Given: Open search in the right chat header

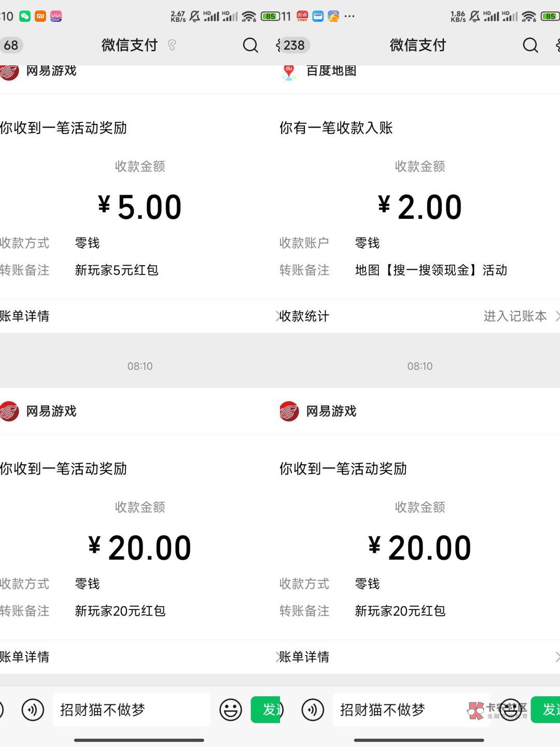Looking at the screenshot, I should [x=530, y=46].
